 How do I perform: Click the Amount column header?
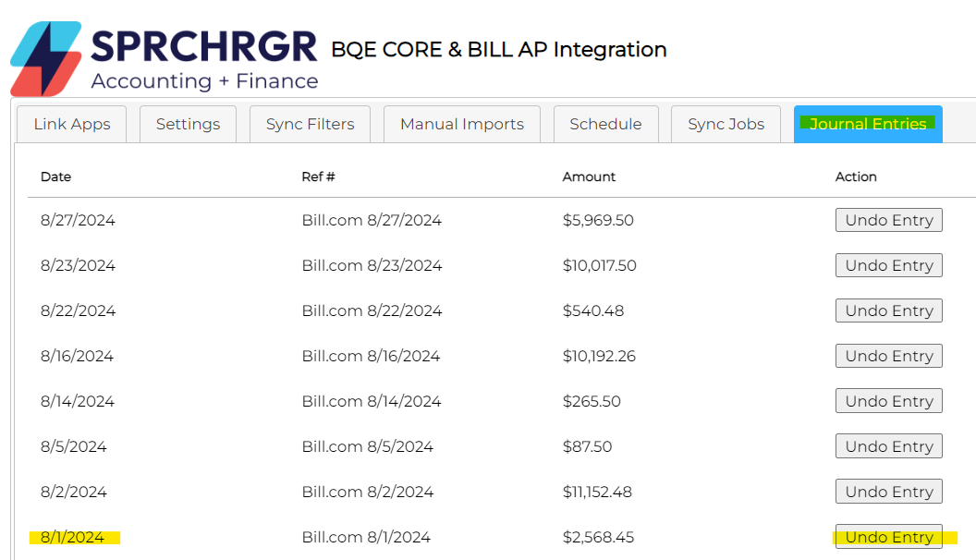point(589,177)
